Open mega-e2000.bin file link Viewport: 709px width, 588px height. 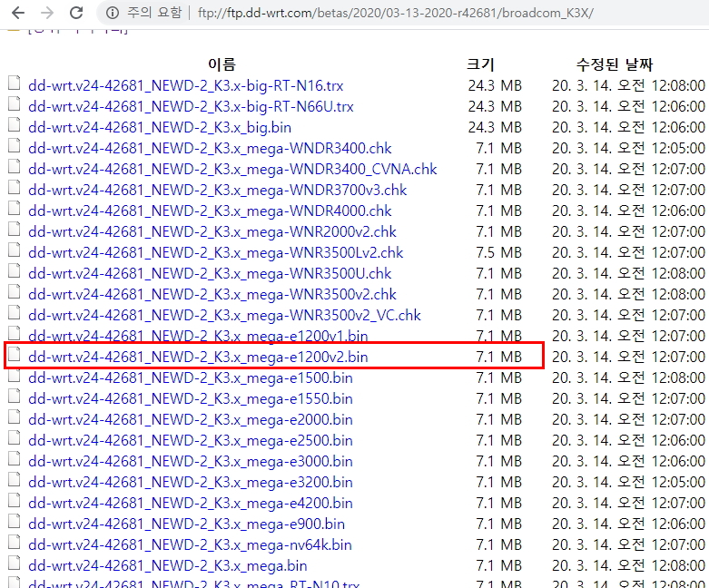(x=191, y=419)
